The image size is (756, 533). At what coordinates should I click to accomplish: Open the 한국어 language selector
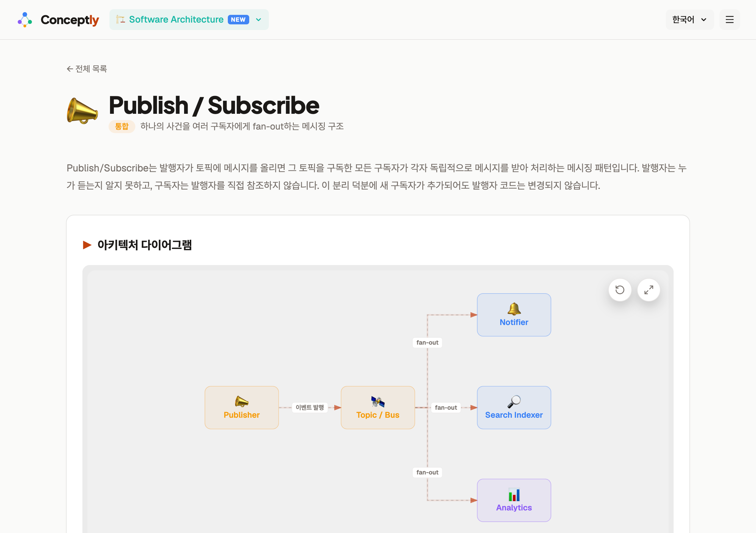(689, 20)
